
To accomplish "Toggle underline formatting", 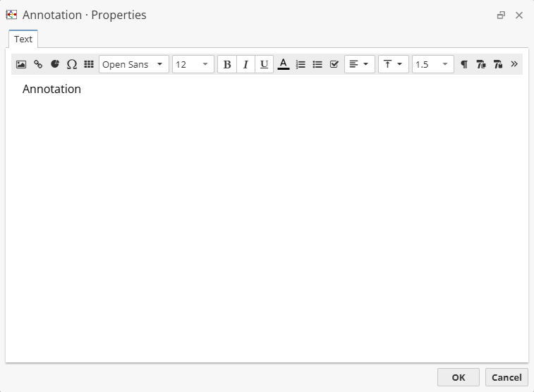I will tap(264, 64).
